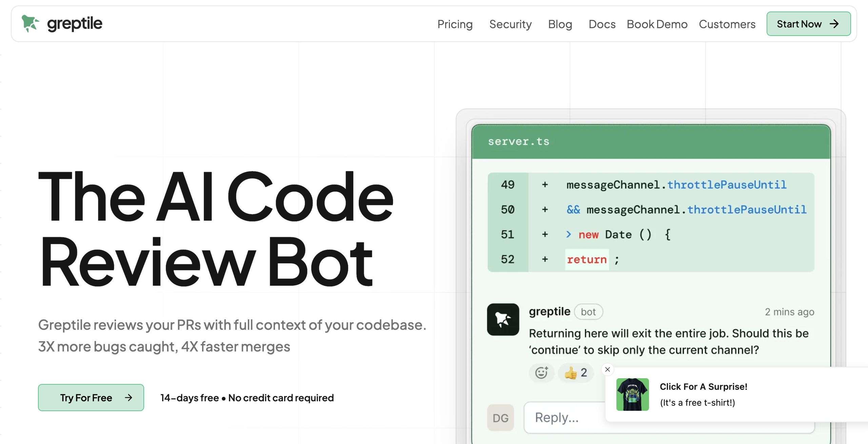This screenshot has height=444, width=868.
Task: Dismiss the free t-shirt popup
Action: tap(607, 369)
